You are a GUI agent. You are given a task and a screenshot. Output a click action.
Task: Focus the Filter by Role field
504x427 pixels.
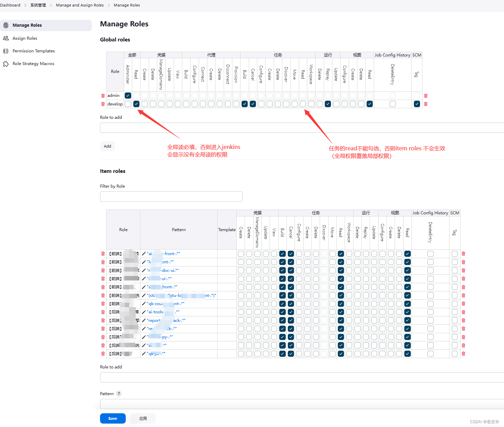coord(171,197)
